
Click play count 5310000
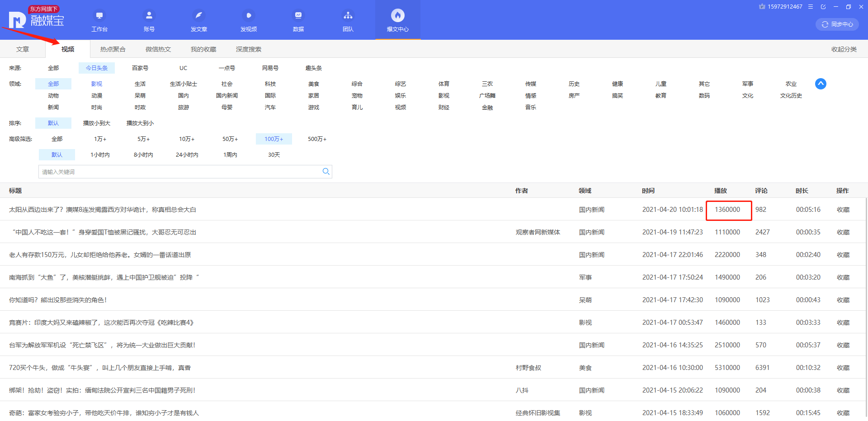point(727,368)
